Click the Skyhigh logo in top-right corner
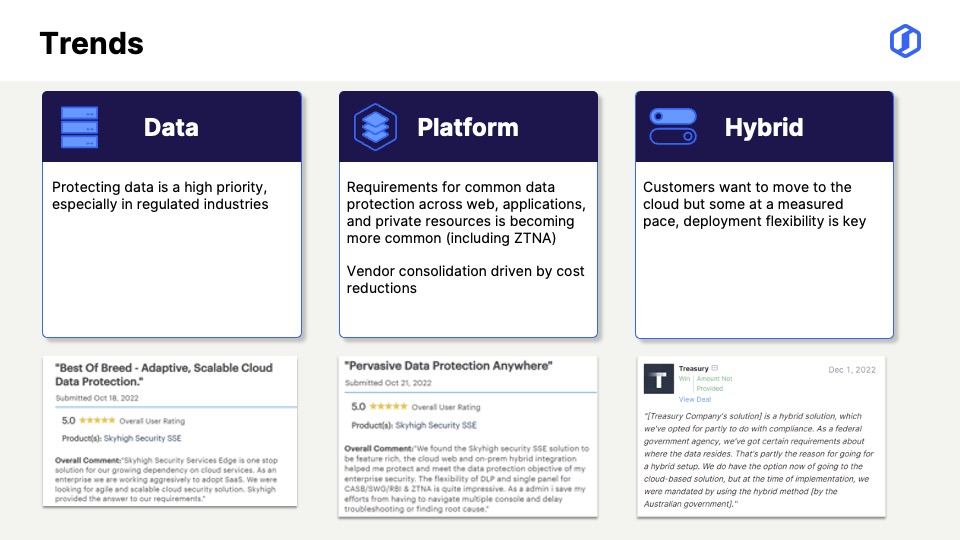 point(905,41)
